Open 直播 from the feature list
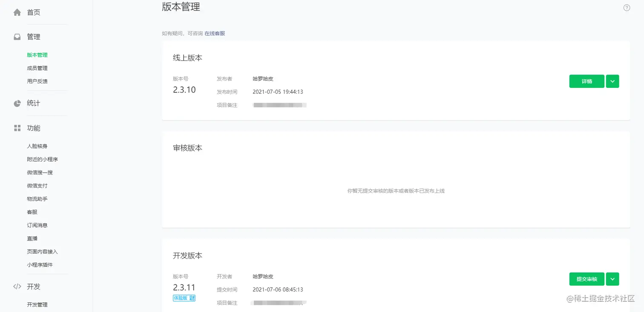The height and width of the screenshot is (312, 644). point(32,238)
